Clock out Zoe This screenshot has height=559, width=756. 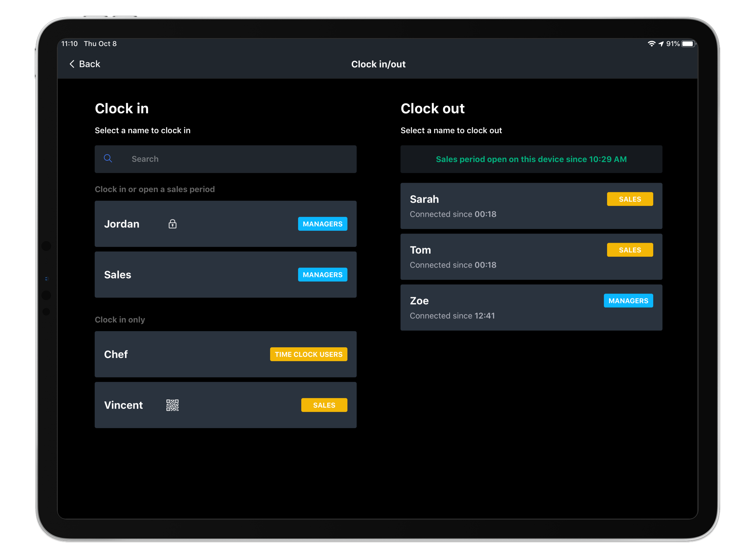531,308
